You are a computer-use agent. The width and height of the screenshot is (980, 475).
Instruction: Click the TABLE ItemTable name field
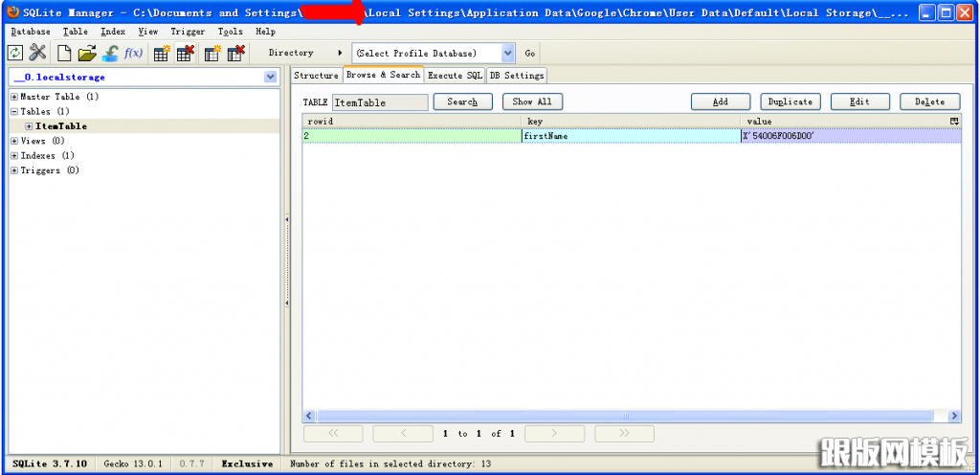380,102
